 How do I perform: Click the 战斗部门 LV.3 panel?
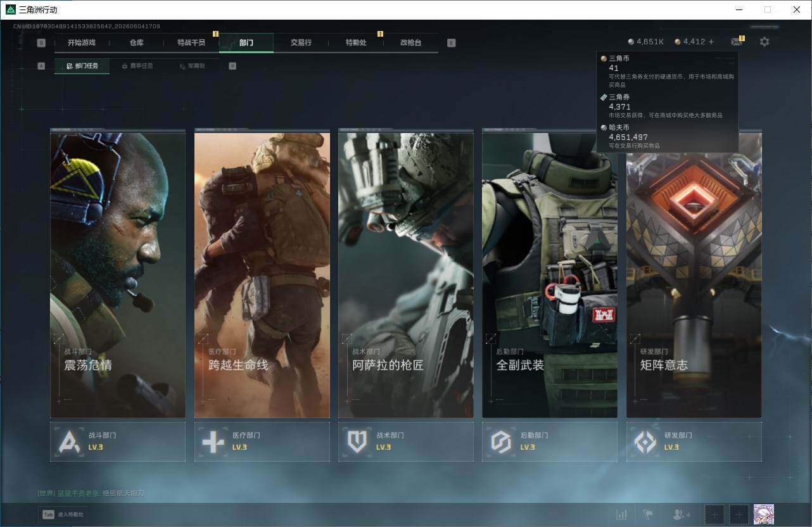pyautogui.click(x=118, y=441)
